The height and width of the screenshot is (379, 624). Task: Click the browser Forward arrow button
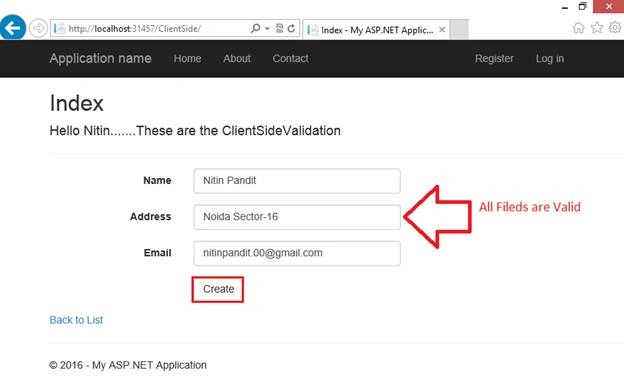[x=38, y=29]
